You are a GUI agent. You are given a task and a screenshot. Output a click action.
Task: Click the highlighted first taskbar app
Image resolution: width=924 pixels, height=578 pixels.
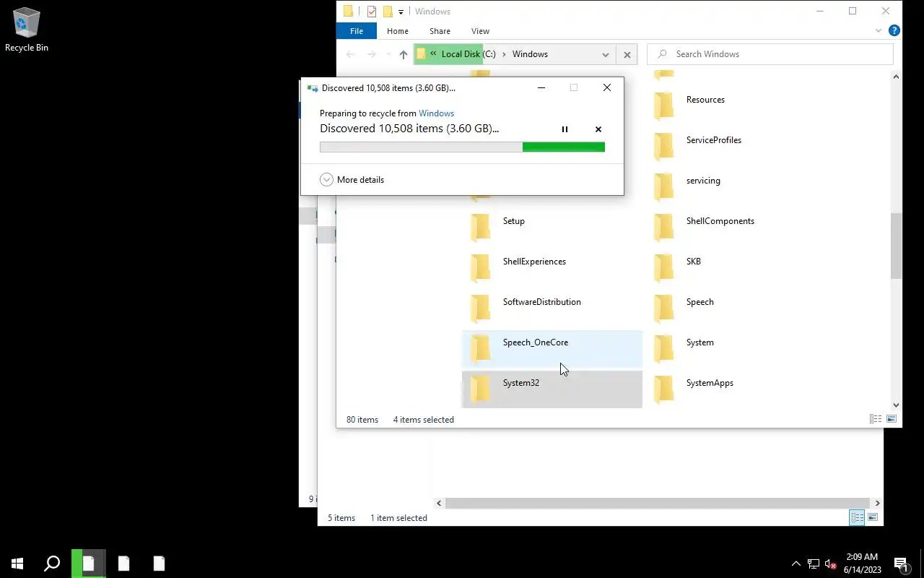coord(88,564)
